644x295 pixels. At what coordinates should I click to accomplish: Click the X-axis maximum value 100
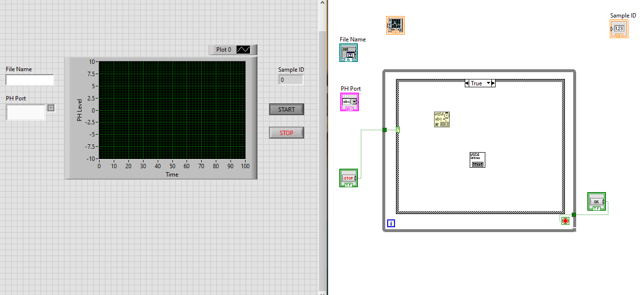[x=245, y=166]
